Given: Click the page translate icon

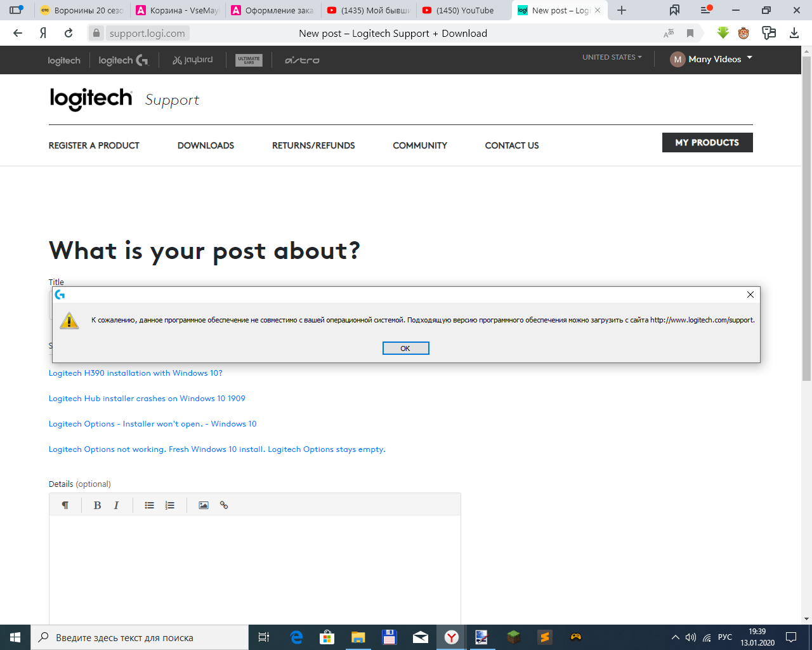Looking at the screenshot, I should 669,33.
